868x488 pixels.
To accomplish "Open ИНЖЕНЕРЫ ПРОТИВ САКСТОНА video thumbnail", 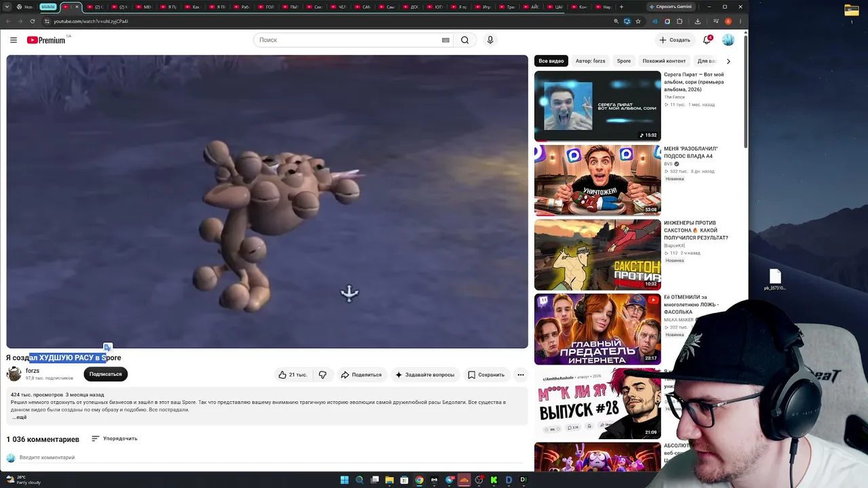I will [597, 255].
